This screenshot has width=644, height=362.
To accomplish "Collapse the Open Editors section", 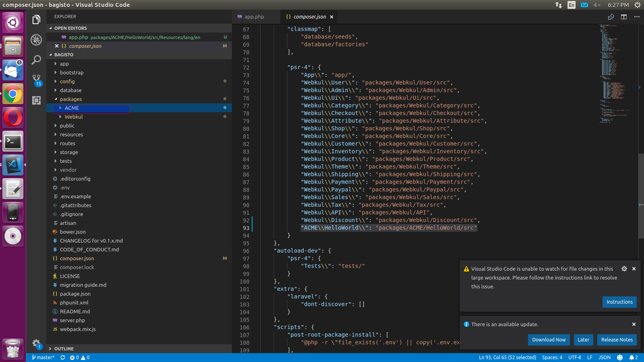I will click(x=139, y=28).
